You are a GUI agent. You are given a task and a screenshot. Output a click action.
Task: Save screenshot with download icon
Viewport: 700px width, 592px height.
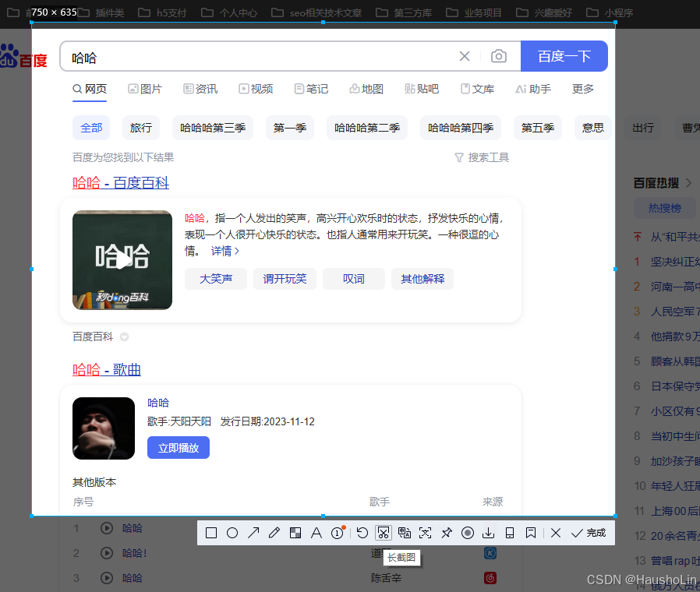click(x=489, y=533)
